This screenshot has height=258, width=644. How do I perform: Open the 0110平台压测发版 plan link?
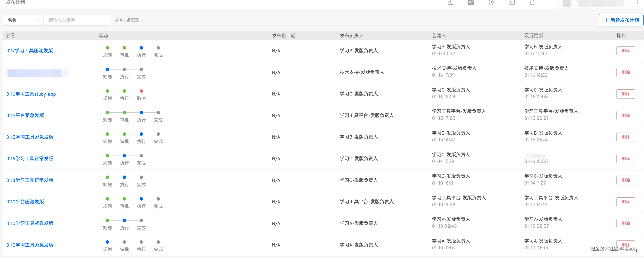coord(25,202)
